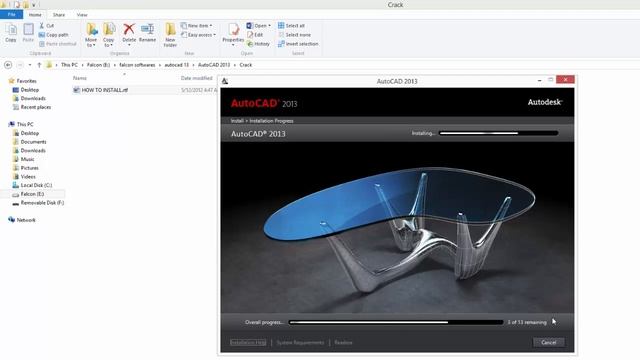Viewport: 640px width, 360px height.
Task: Click Edit in the Open group
Action: [255, 35]
